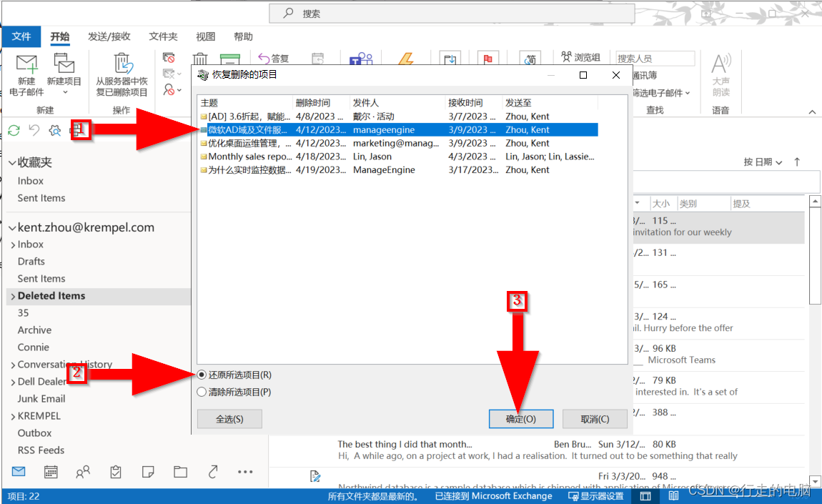The width and height of the screenshot is (822, 504).
Task: Click the Search People (搜索人员) field
Action: tap(655, 58)
